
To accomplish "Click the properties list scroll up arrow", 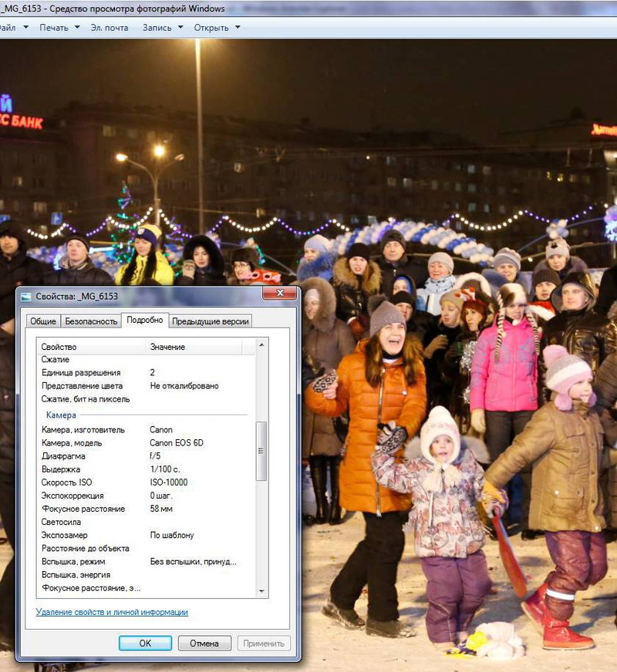I will 261,345.
